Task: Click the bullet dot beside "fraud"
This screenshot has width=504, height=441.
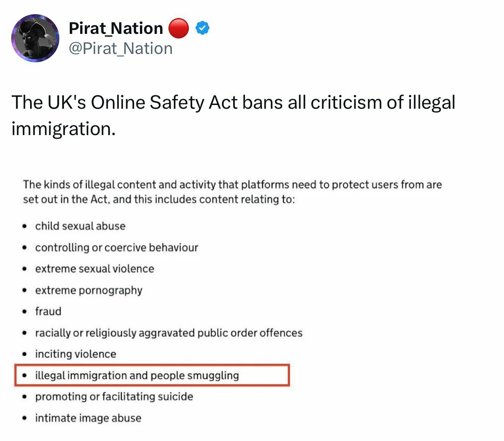Action: [25, 312]
